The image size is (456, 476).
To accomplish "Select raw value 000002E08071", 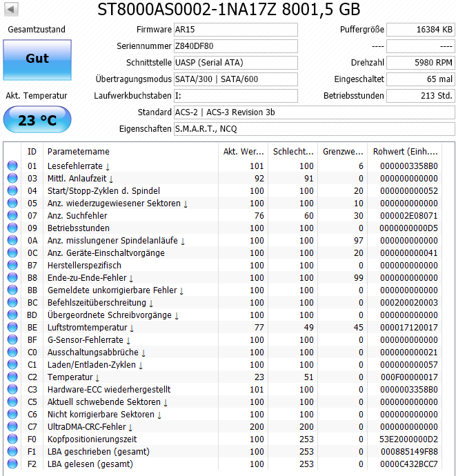I will pyautogui.click(x=408, y=215).
